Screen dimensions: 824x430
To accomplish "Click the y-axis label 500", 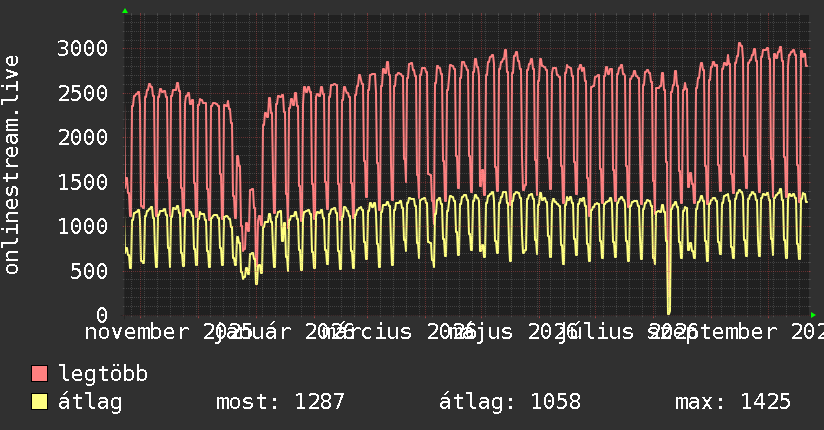I will (x=89, y=271).
